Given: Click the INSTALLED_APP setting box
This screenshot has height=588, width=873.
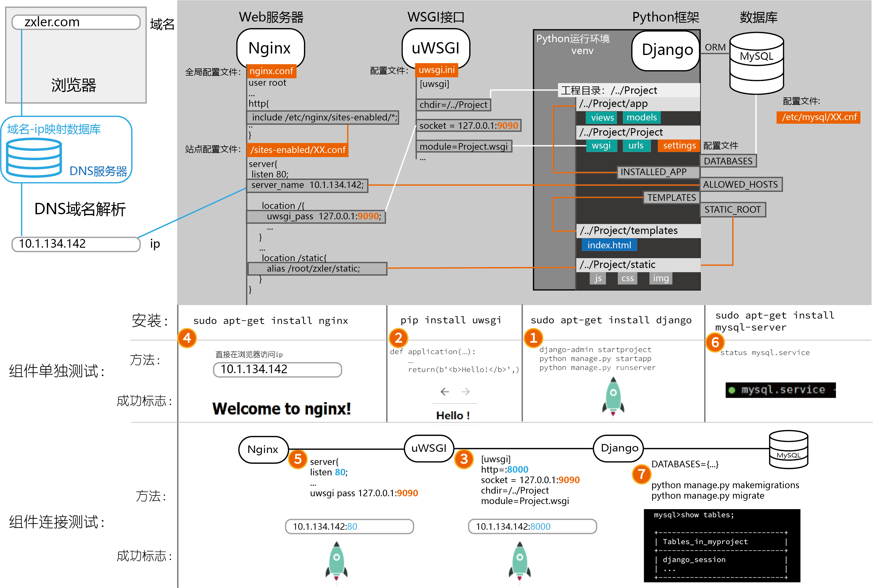Looking at the screenshot, I should 658,172.
